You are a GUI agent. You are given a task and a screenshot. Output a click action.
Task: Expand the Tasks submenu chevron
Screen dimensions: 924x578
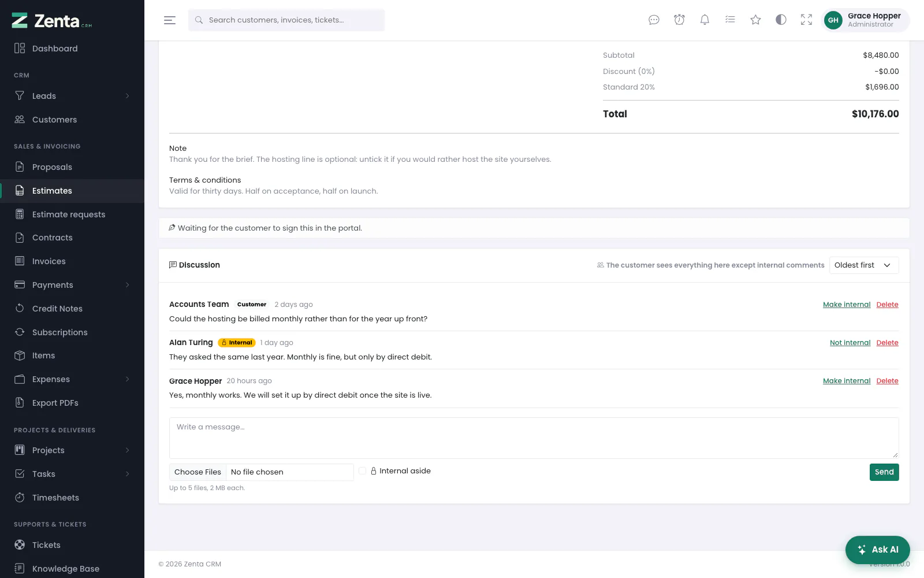click(x=128, y=474)
